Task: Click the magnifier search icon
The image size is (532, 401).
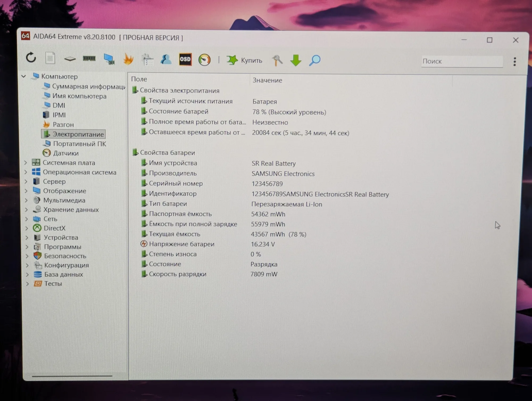Action: click(x=315, y=60)
